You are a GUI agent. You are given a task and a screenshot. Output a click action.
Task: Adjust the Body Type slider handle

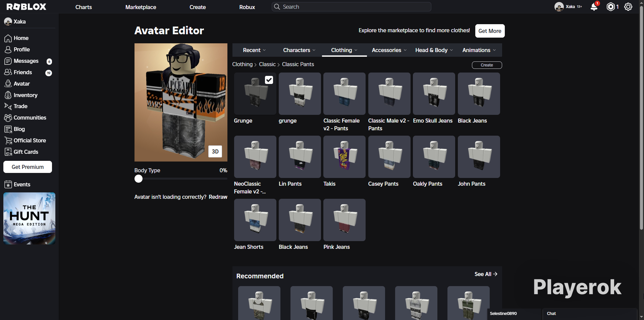click(139, 179)
